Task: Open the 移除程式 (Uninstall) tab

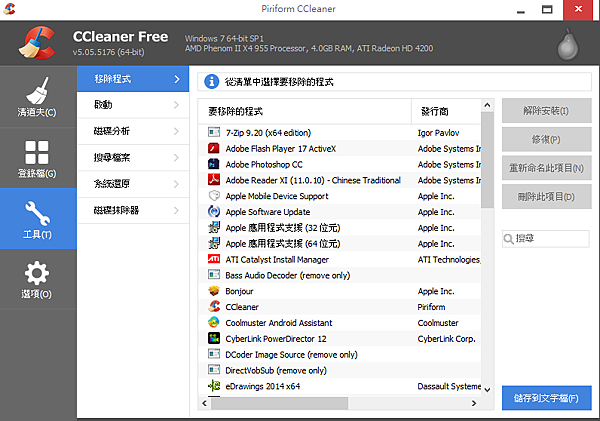Action: [133, 79]
